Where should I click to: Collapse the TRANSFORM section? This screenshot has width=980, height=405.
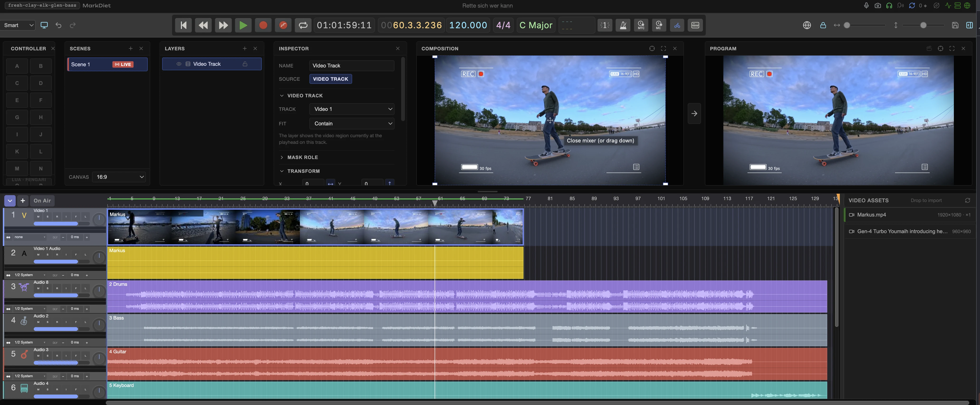click(282, 171)
